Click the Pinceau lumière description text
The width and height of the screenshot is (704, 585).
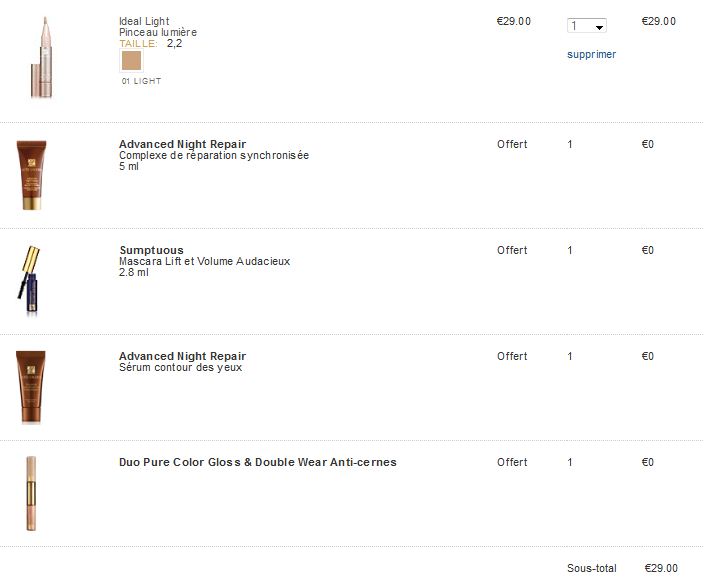click(x=157, y=33)
